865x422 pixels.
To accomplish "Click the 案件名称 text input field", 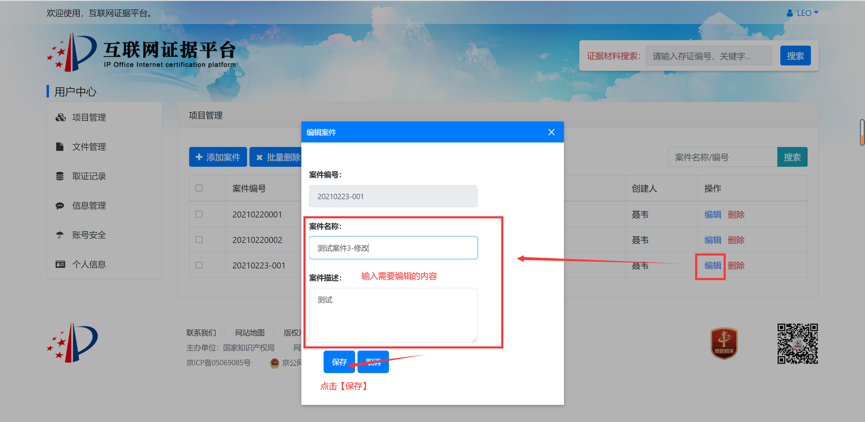I will click(393, 248).
